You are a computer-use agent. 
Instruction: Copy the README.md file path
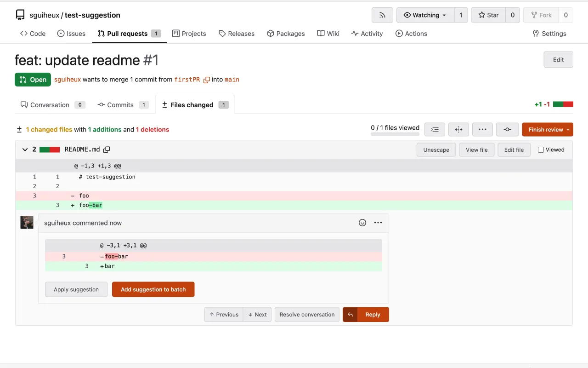107,149
